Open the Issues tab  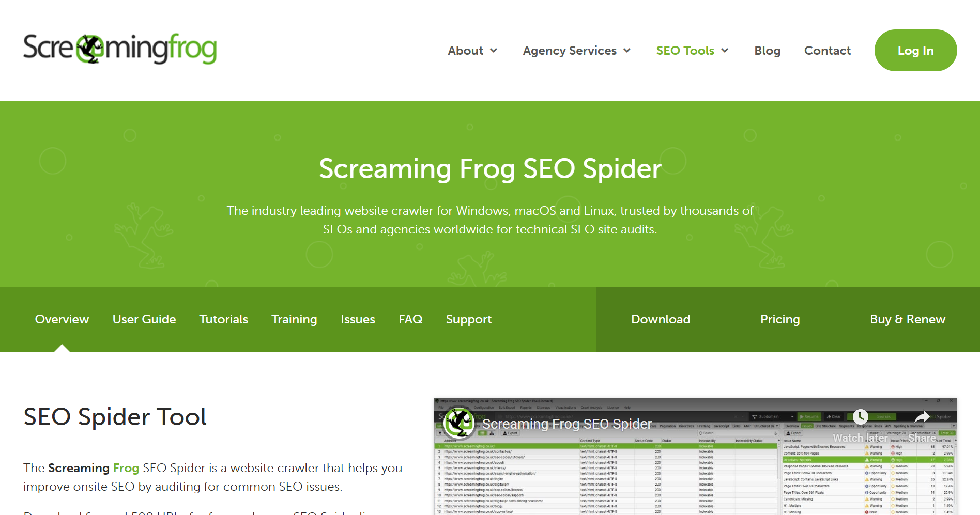358,319
